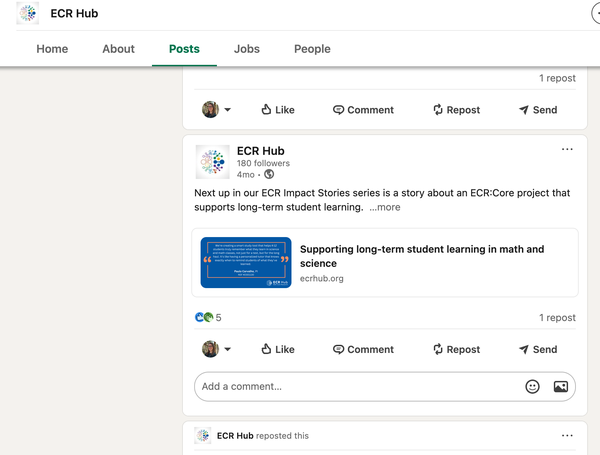This screenshot has width=600, height=455.
Task: Open the About tab
Action: (x=118, y=49)
